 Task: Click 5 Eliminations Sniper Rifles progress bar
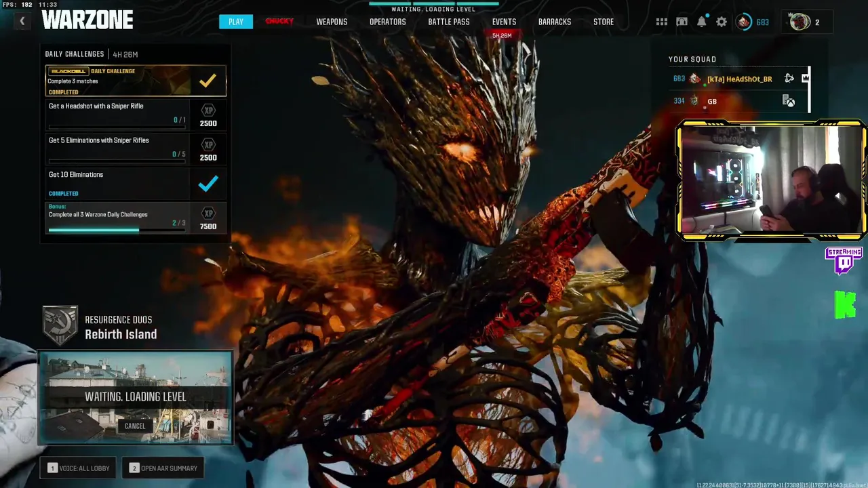point(117,162)
